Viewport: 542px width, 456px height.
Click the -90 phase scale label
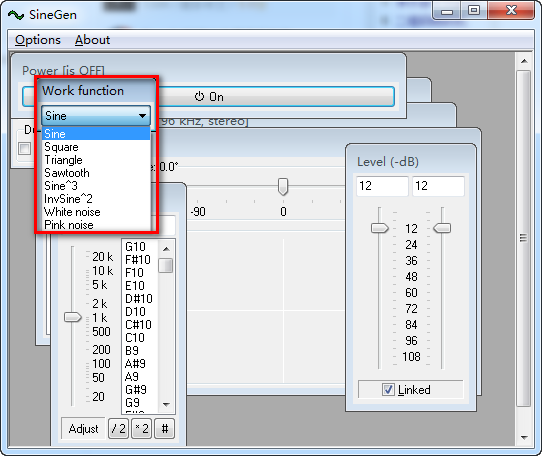(x=198, y=212)
